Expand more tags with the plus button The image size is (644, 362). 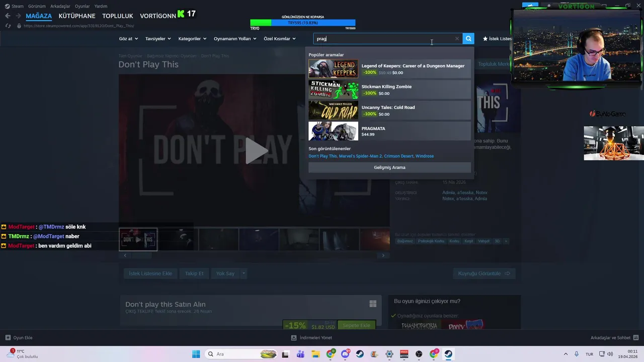506,241
